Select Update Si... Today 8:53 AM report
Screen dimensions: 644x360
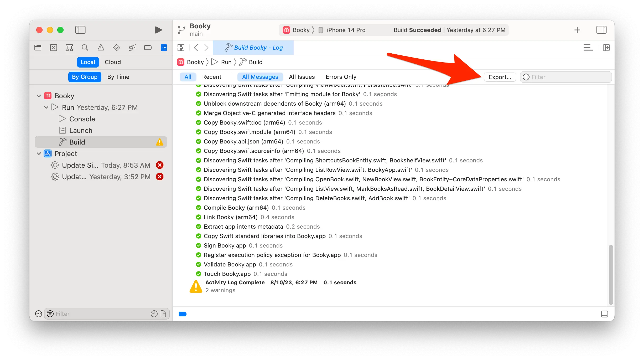tap(101, 165)
